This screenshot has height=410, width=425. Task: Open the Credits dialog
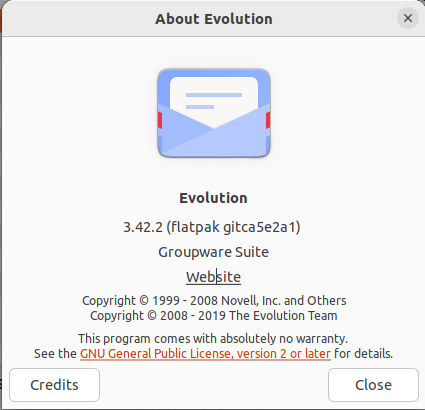pyautogui.click(x=54, y=385)
